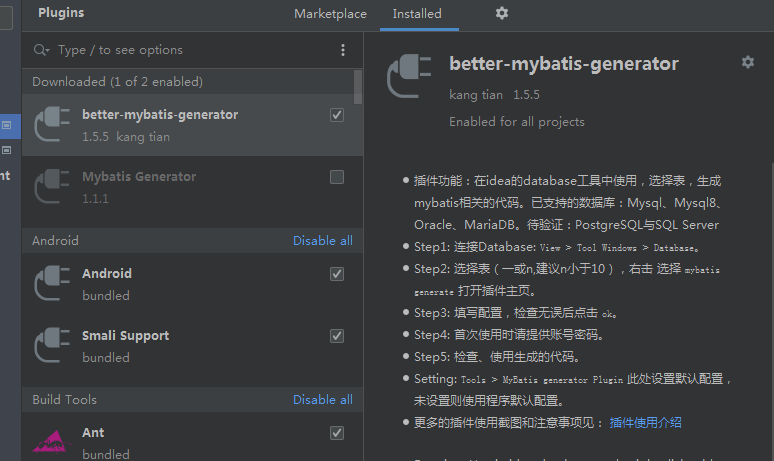Switch to the Marketplace tab
The image size is (774, 461).
point(330,14)
